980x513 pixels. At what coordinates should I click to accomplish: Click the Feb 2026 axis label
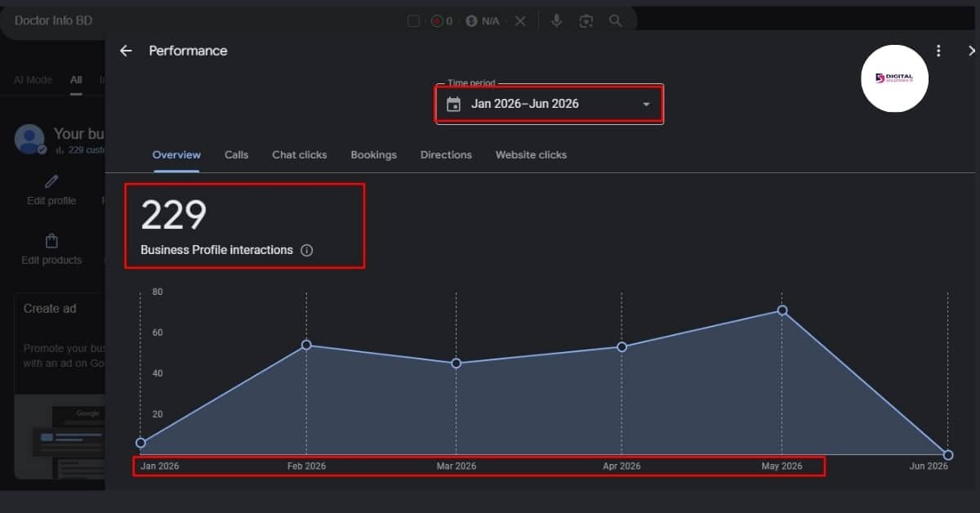[x=306, y=466]
